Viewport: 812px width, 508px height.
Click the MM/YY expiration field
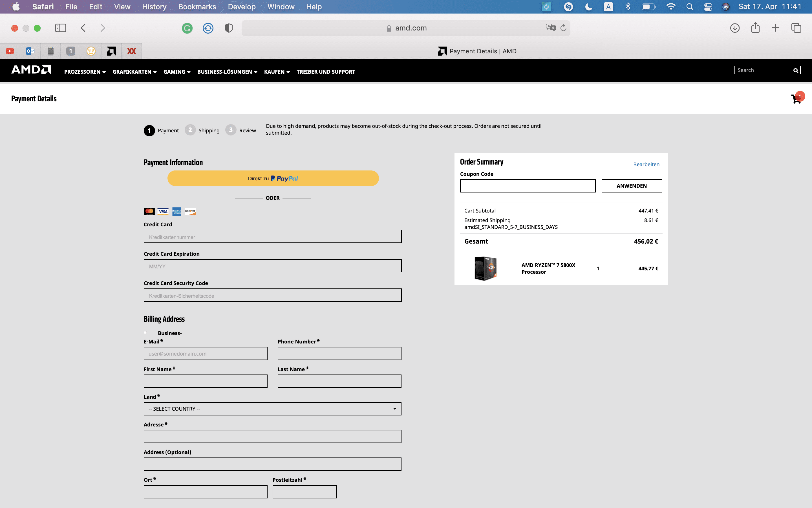point(272,266)
